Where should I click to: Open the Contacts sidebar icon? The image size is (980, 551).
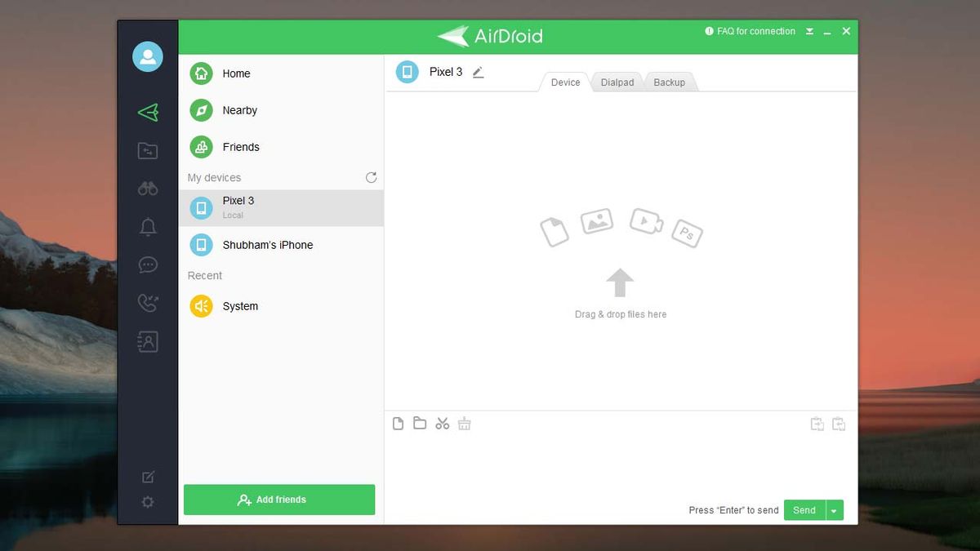[x=147, y=341]
